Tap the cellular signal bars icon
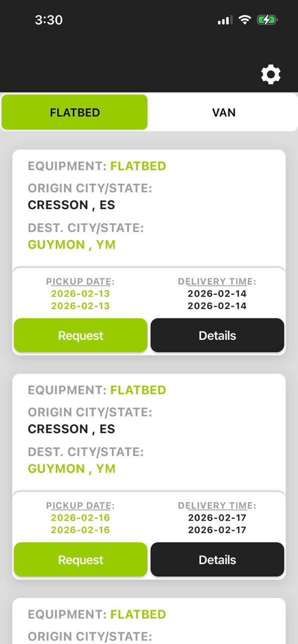298x644 pixels. pyautogui.click(x=224, y=20)
